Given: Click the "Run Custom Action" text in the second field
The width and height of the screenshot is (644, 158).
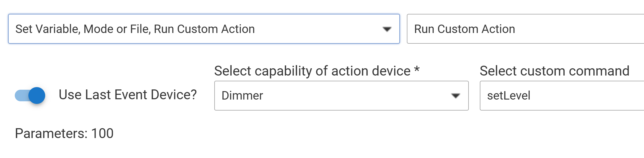Looking at the screenshot, I should pyautogui.click(x=464, y=29).
